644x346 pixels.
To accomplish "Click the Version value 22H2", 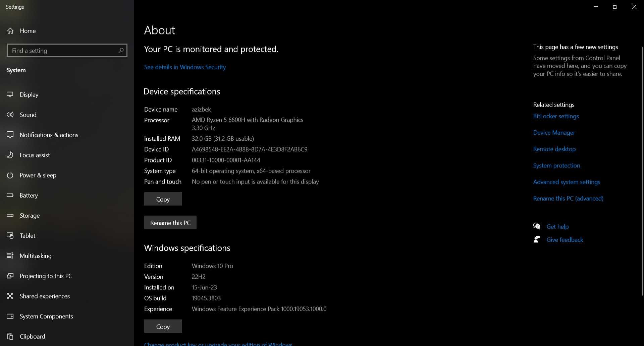I will click(x=199, y=277).
